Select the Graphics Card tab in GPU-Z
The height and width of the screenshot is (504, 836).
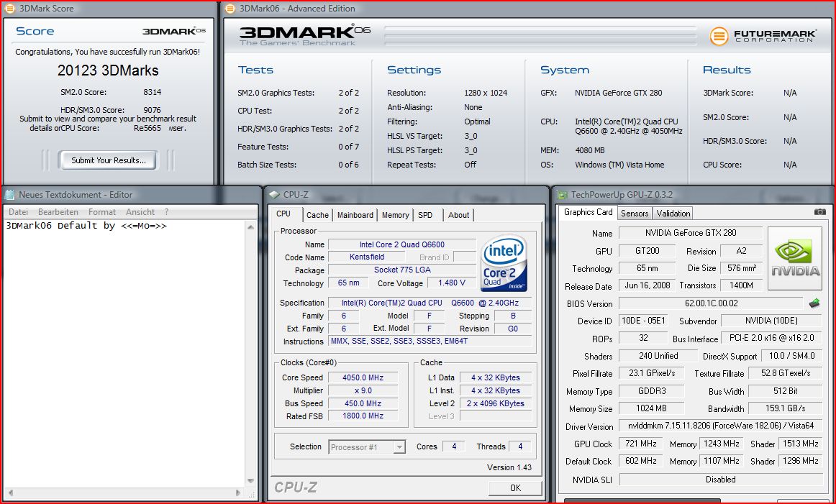(588, 212)
